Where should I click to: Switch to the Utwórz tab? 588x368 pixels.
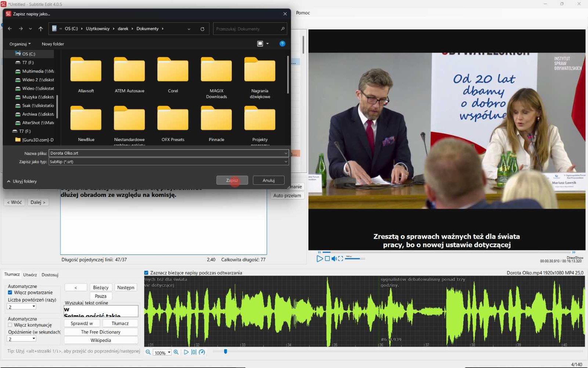30,275
